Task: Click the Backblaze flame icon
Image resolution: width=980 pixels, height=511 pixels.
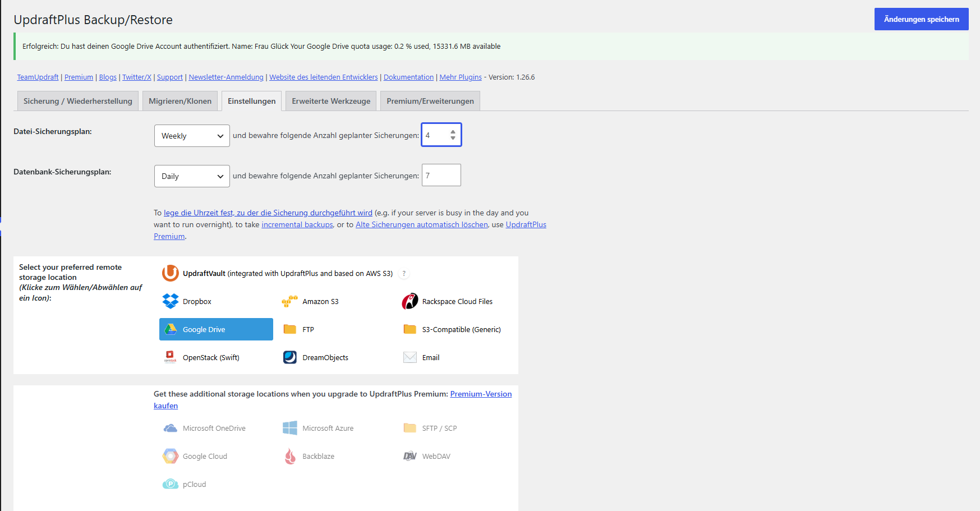Action: pos(290,456)
